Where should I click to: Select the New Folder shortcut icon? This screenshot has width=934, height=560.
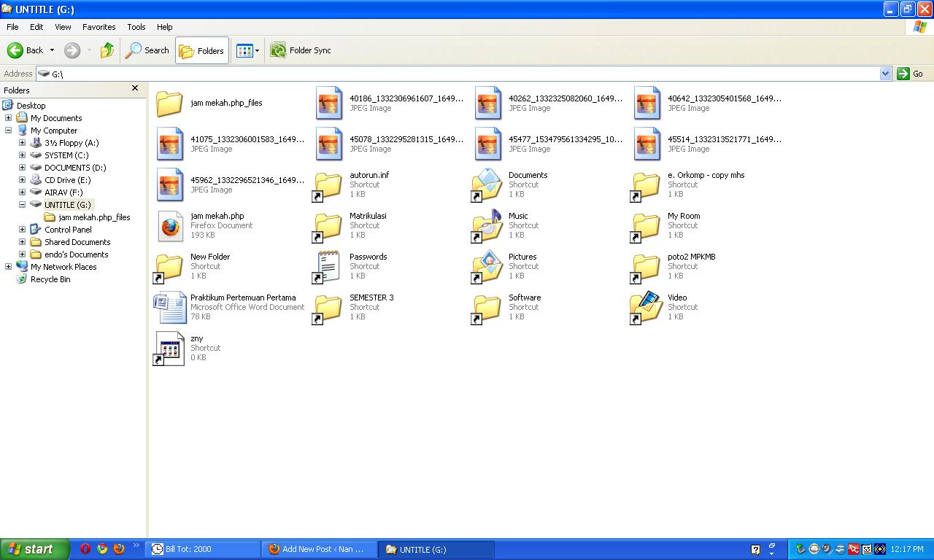click(169, 266)
